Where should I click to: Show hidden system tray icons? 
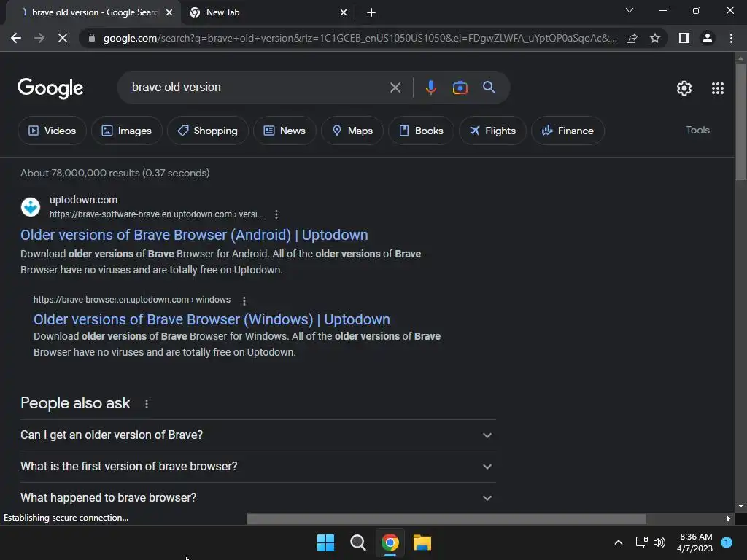coord(619,542)
